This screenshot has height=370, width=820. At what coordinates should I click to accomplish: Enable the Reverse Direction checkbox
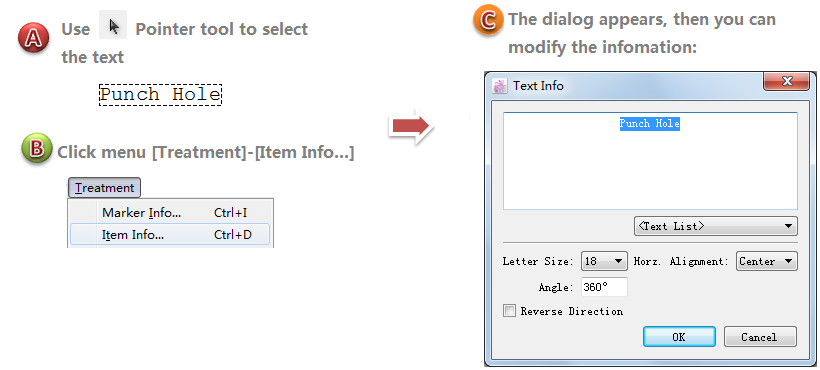coord(509,311)
